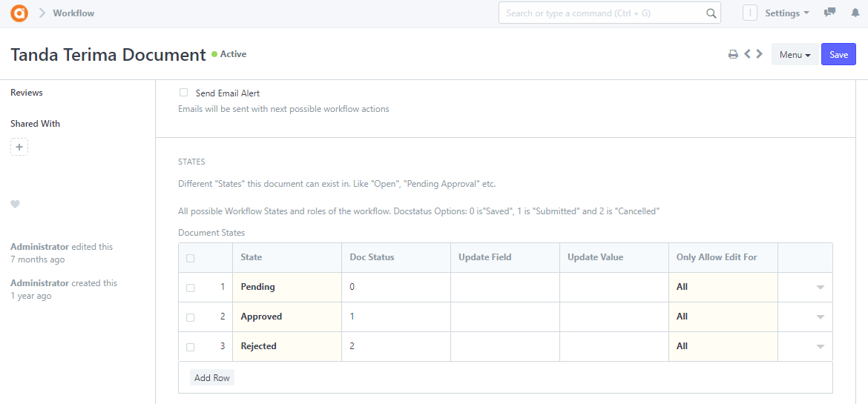This screenshot has height=404, width=868.
Task: Select the Rejected row checkbox
Action: (x=191, y=347)
